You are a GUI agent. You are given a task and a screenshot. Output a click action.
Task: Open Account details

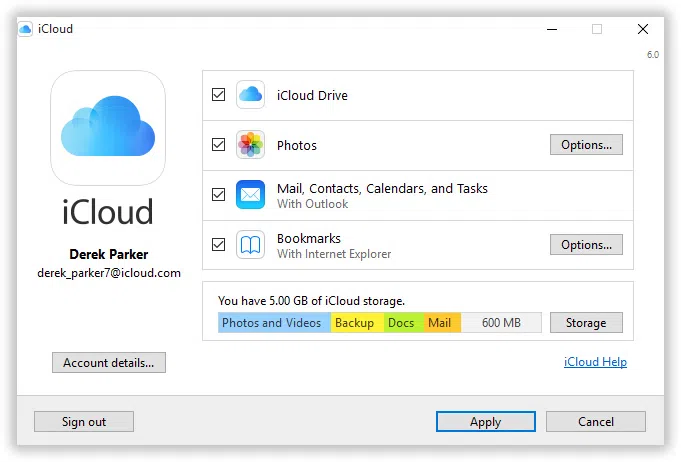109,363
